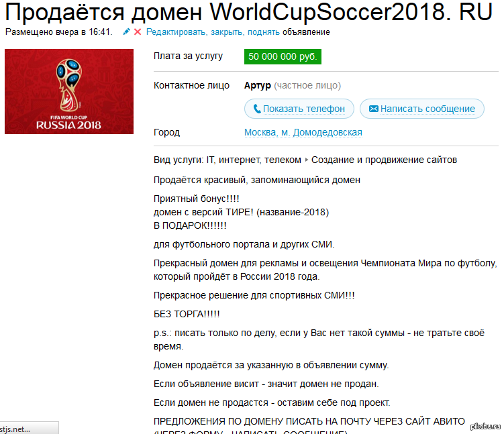This screenshot has height=434, width=504.
Task: Click the phone icon in Показать телефон
Action: point(257,109)
